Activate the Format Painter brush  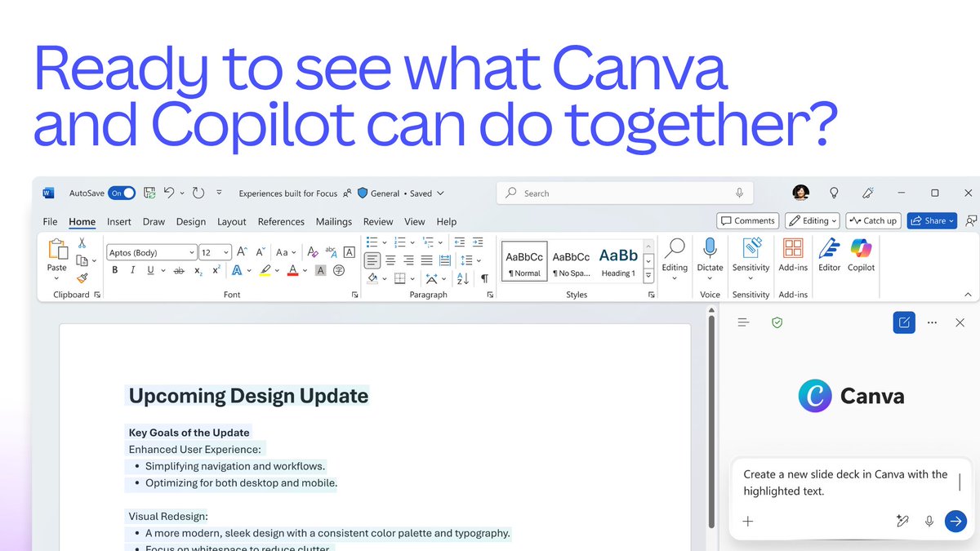pyautogui.click(x=82, y=278)
